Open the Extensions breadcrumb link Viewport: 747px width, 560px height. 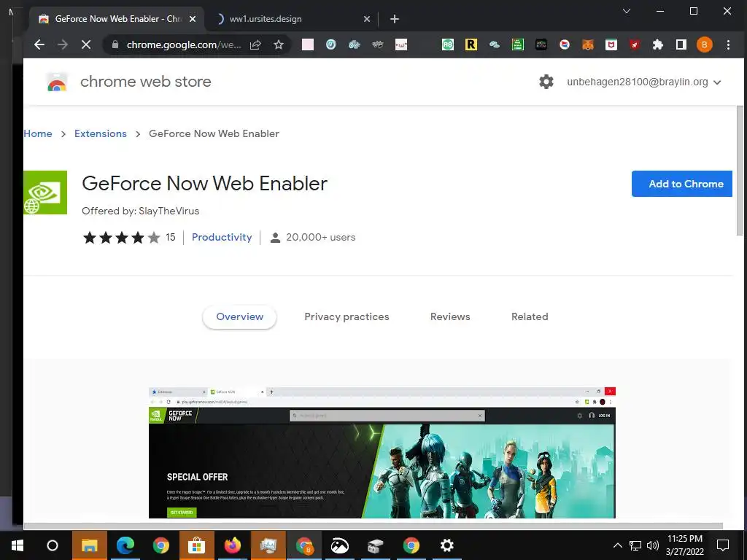pyautogui.click(x=101, y=134)
